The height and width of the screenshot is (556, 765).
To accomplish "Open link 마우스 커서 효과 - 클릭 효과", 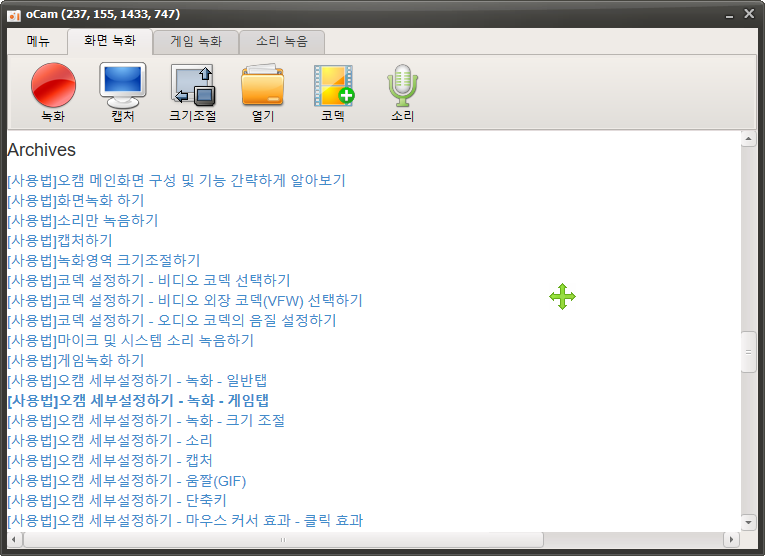I will tap(185, 520).
